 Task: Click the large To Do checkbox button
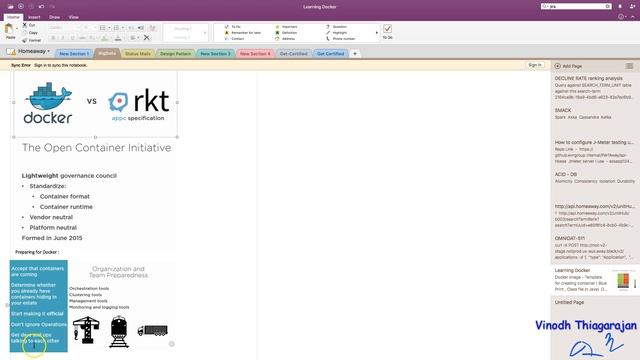pos(387,31)
